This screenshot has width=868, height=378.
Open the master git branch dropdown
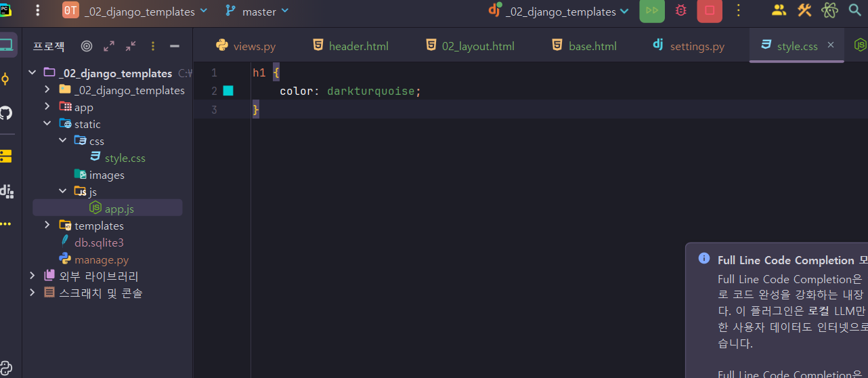coord(257,12)
